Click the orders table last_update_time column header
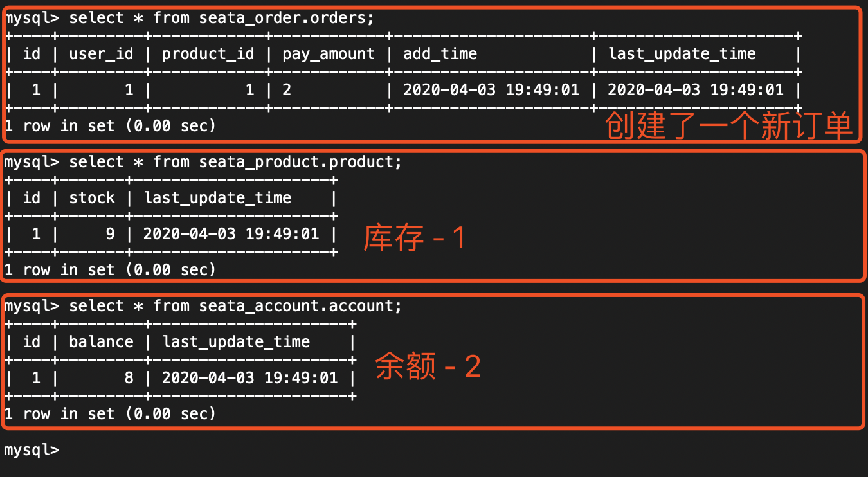Screen dimensions: 868x477 click(x=682, y=54)
